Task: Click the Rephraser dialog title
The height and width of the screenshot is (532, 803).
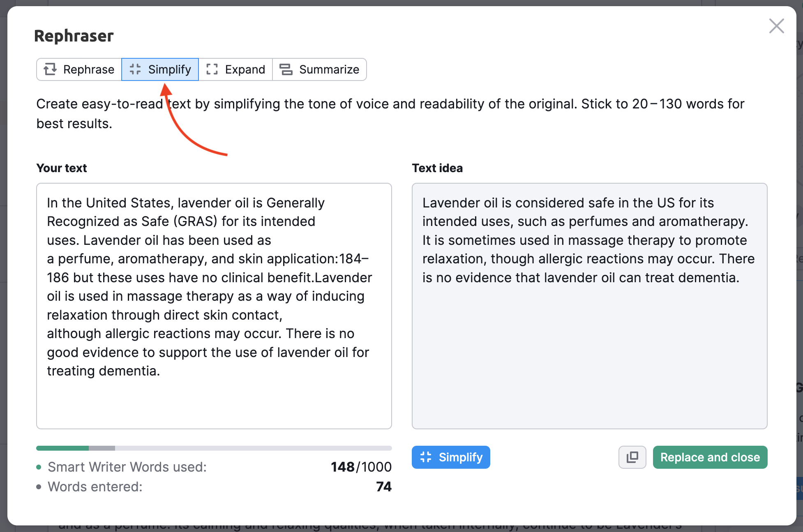Action: pos(74,36)
